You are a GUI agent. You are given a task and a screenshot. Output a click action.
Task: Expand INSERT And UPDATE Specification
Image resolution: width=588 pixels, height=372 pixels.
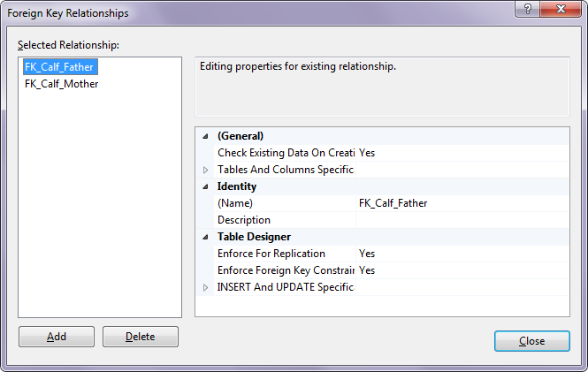[206, 287]
